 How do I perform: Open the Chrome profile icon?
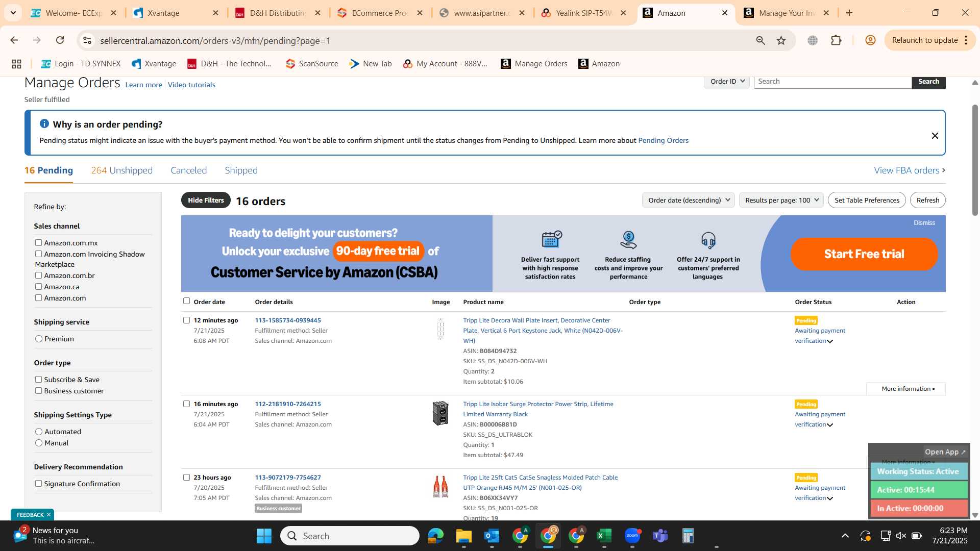[870, 40]
